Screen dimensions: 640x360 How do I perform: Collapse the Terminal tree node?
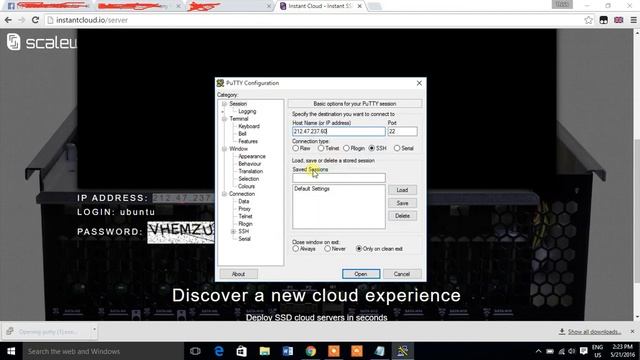pos(224,119)
